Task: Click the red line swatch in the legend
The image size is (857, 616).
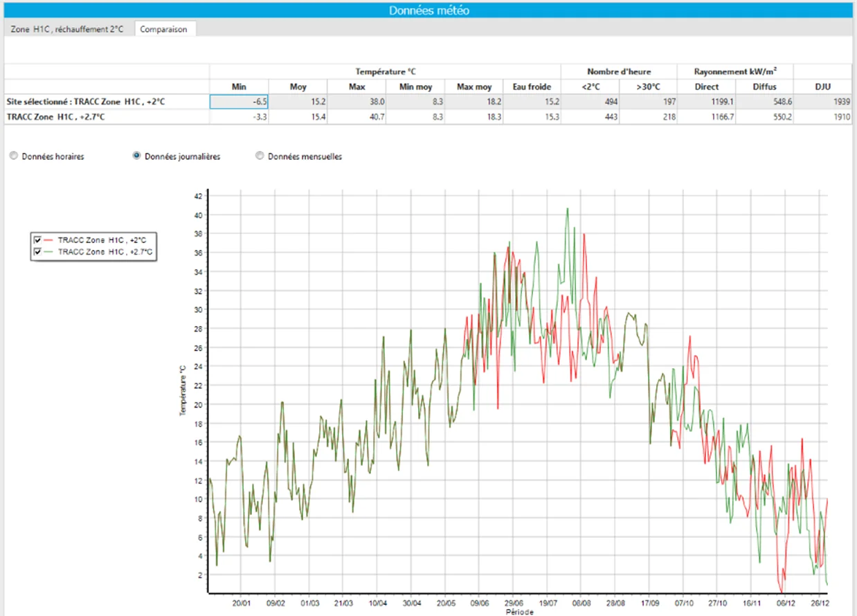Action: click(50, 239)
